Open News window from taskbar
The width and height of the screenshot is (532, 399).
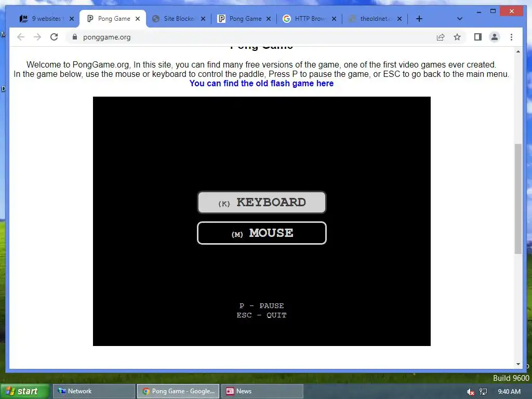point(262,391)
